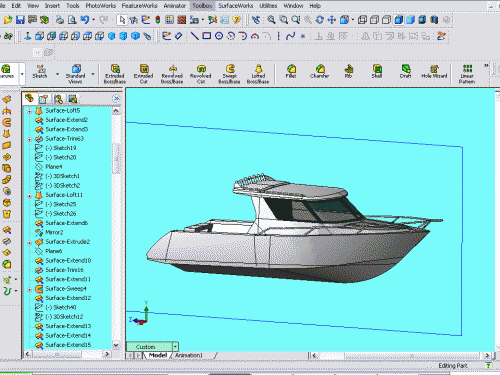This screenshot has width=500, height=375.
Task: Click the Save icon in the toolbar
Action: [x=20, y=20]
